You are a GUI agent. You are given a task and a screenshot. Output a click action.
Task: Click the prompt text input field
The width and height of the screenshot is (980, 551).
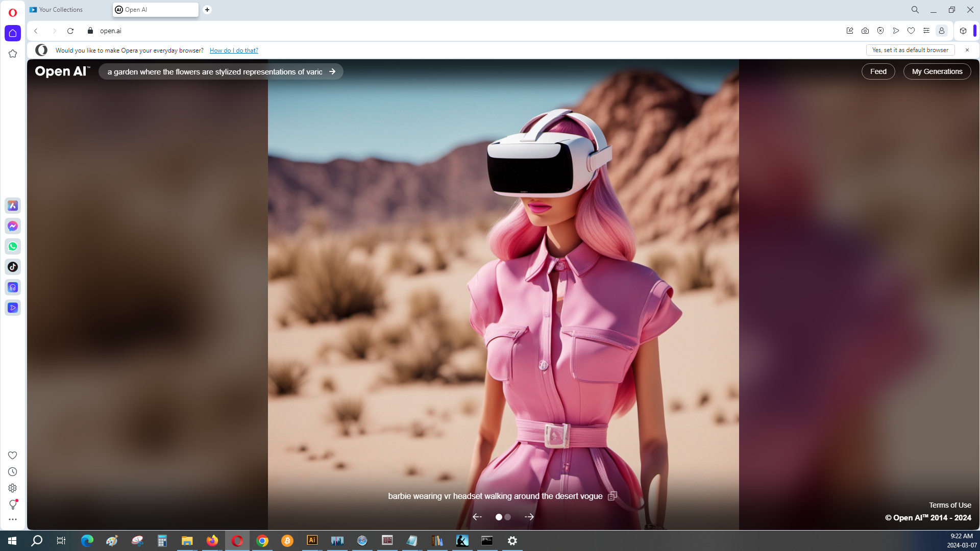click(214, 72)
